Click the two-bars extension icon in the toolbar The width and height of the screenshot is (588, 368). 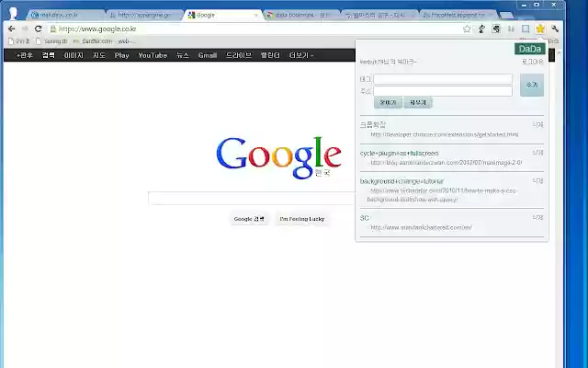(511, 29)
